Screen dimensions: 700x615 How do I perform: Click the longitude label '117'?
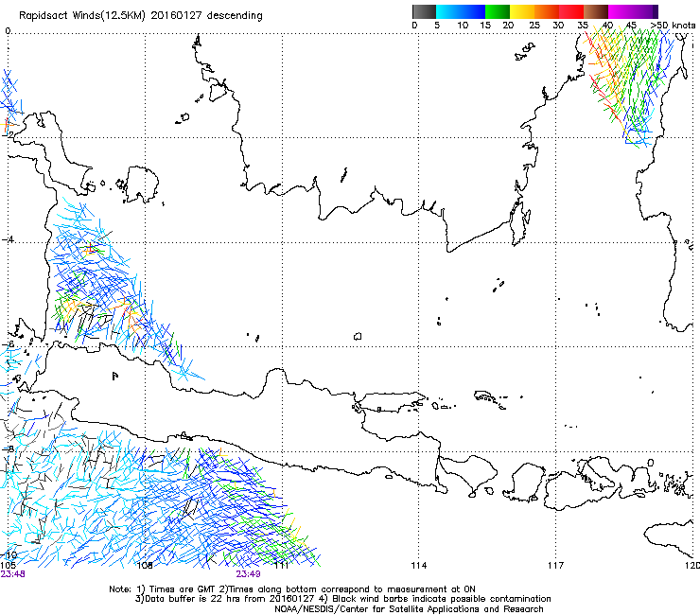(x=556, y=566)
